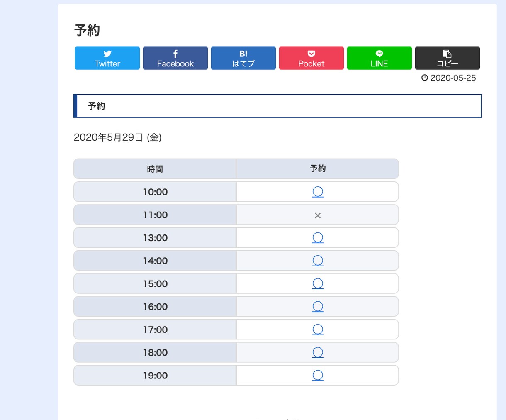506x420 pixels.
Task: Select the 予約 column header in the table
Action: [318, 169]
